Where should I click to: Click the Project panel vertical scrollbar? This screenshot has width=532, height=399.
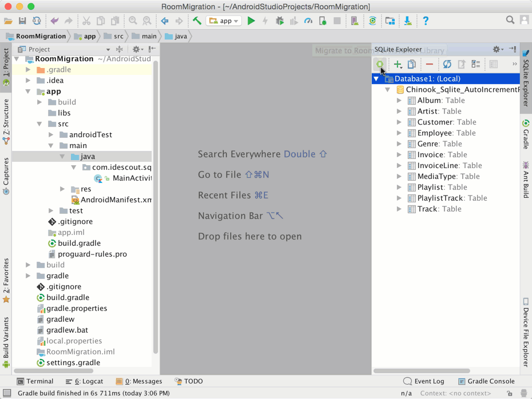pyautogui.click(x=156, y=207)
